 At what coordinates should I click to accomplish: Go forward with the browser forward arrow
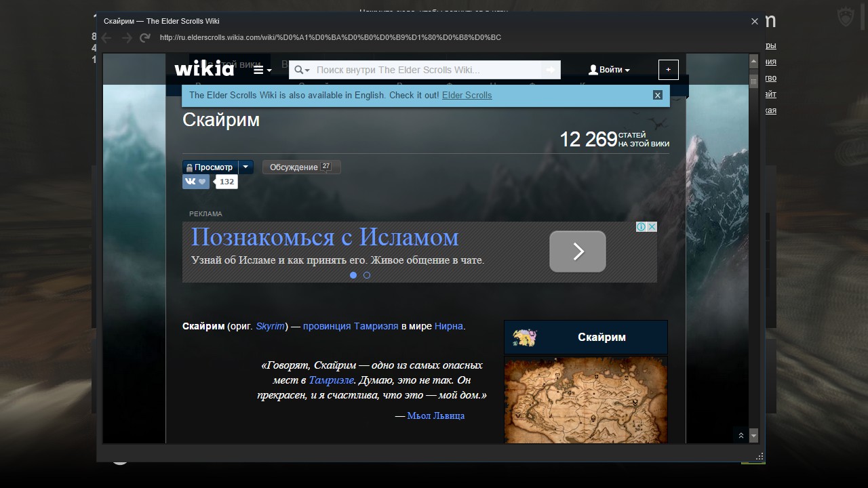pyautogui.click(x=125, y=38)
